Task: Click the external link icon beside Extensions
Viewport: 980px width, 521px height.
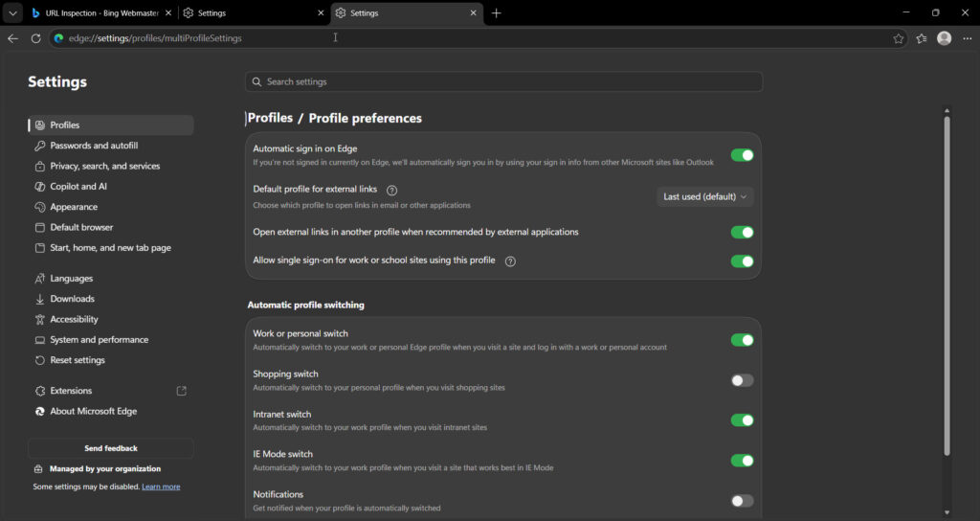Action: coord(181,391)
